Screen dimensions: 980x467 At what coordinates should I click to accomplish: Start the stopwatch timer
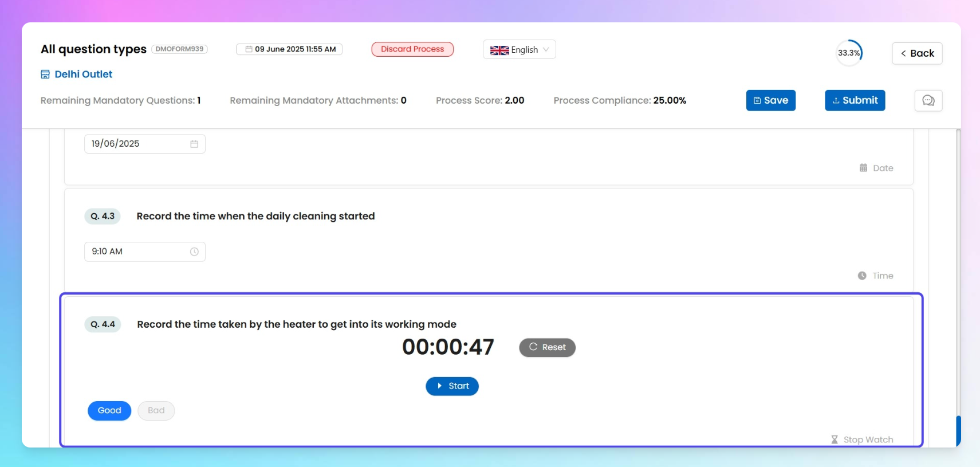coord(452,386)
